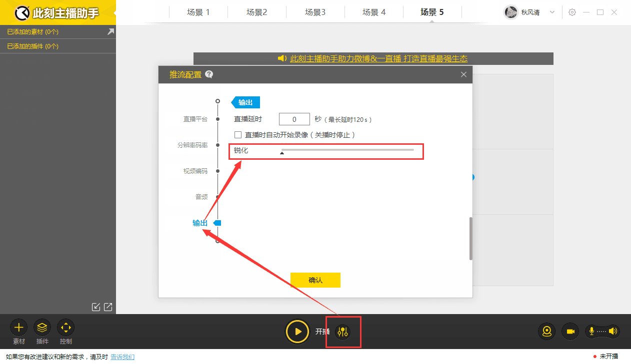Click the 确认 confirm button
The height and width of the screenshot is (364, 631).
(x=315, y=280)
